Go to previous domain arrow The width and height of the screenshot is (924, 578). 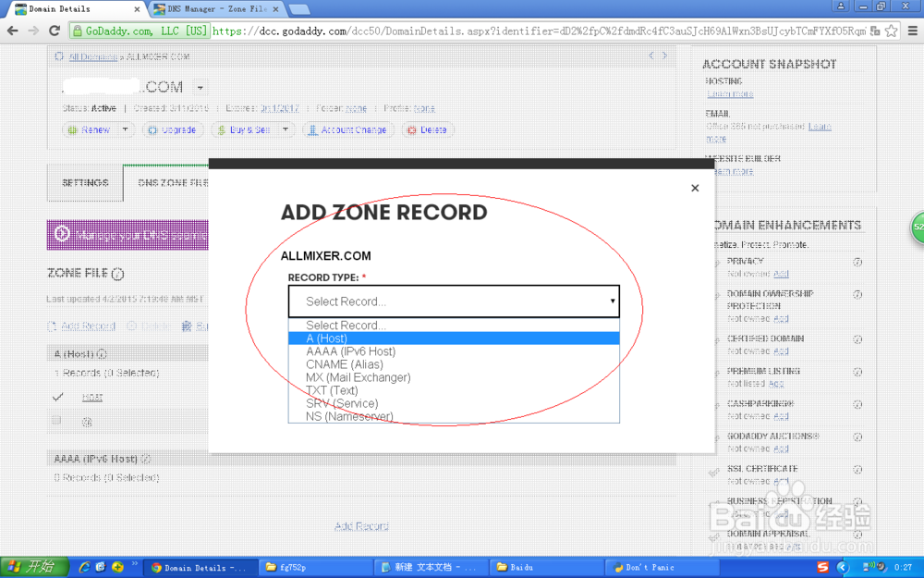point(651,55)
